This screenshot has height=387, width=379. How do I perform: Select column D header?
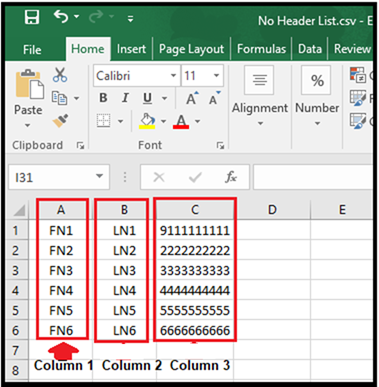pyautogui.click(x=272, y=210)
